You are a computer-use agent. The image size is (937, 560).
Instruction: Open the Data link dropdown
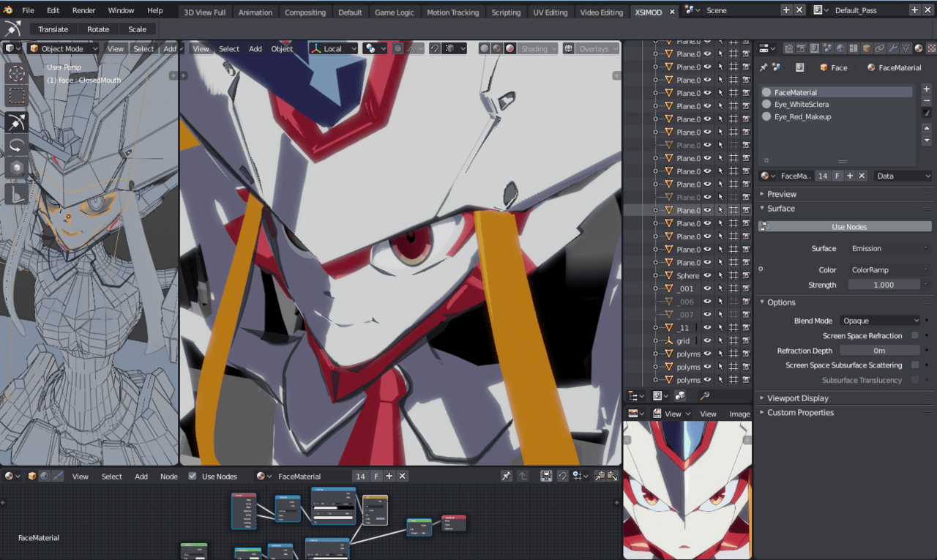(x=903, y=176)
